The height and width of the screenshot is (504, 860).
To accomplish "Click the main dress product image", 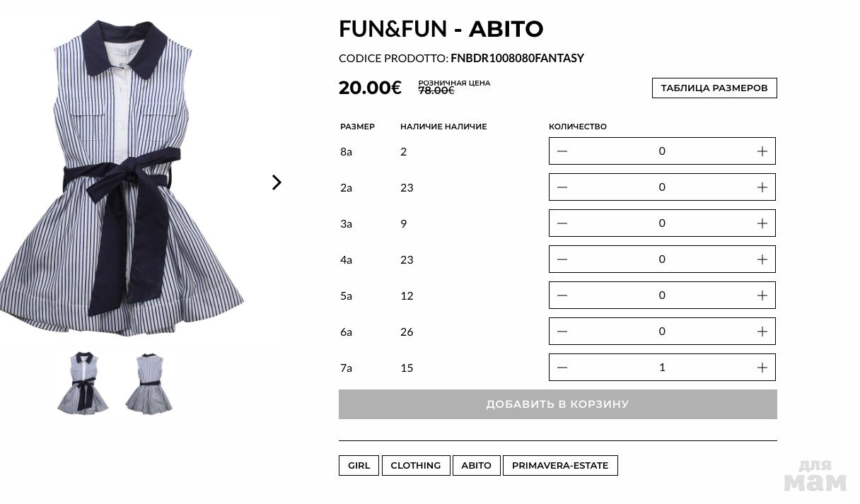I will click(x=124, y=177).
